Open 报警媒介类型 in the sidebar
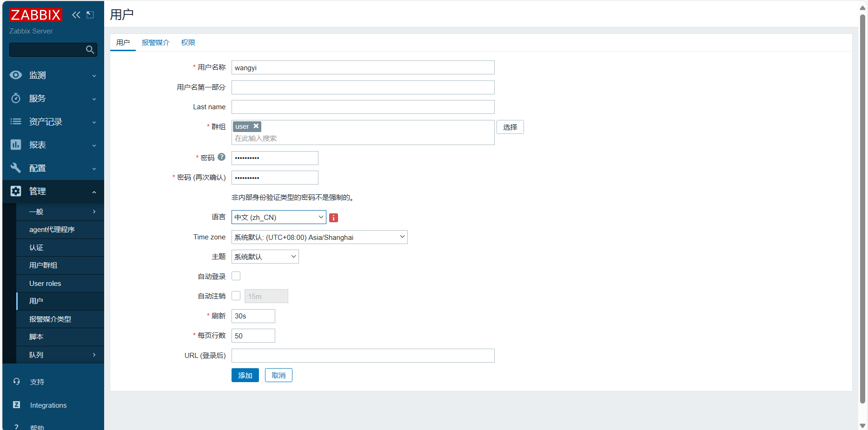 [60, 319]
